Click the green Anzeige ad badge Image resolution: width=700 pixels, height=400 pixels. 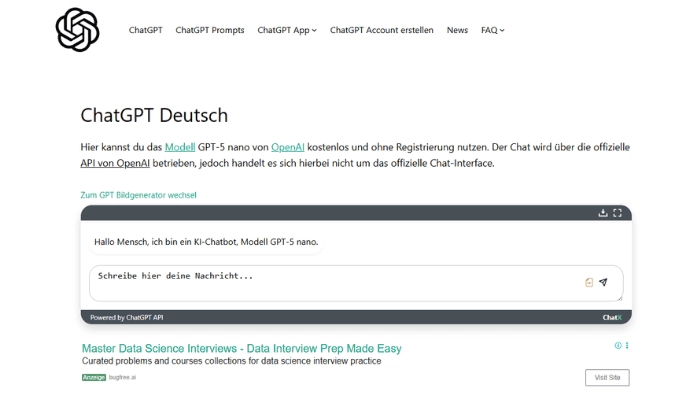coord(94,377)
